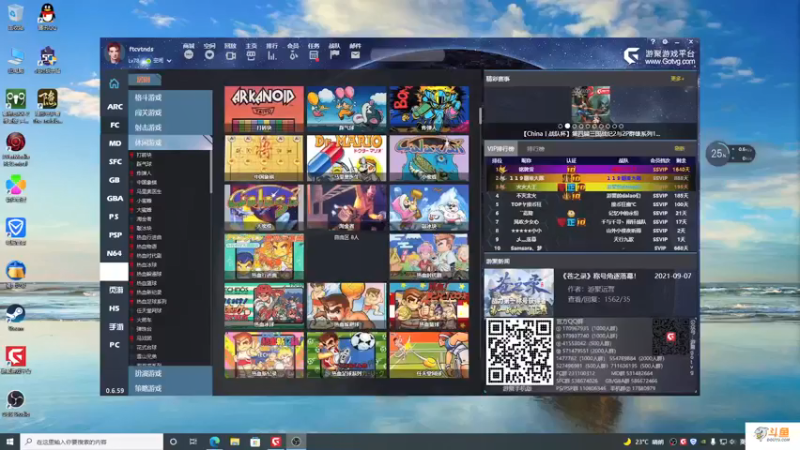Open the 主页 homepage icon
The image size is (800, 450).
coord(251,55)
